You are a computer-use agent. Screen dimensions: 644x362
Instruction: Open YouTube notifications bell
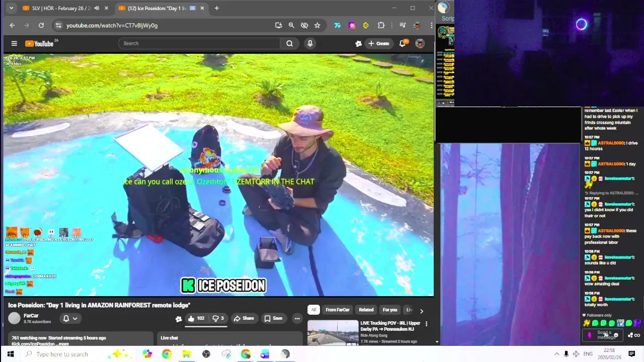(x=403, y=44)
